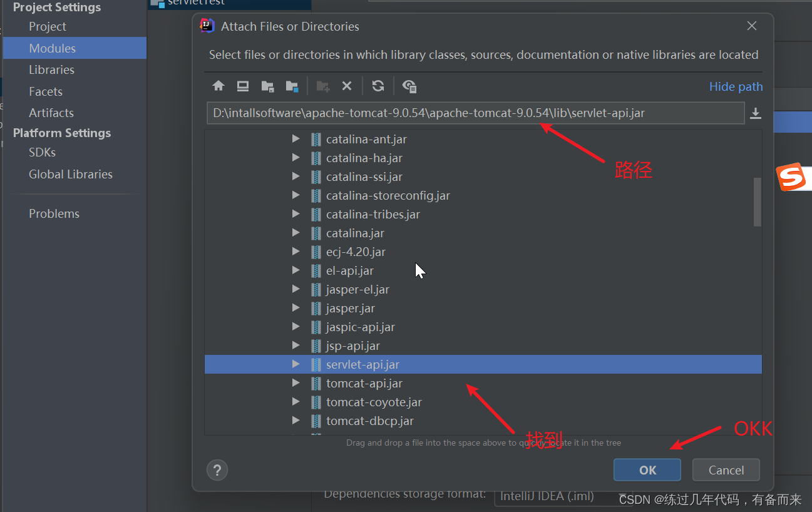Screen dimensions: 812x512
Task: Select jsp-api.jar file name
Action: click(353, 346)
